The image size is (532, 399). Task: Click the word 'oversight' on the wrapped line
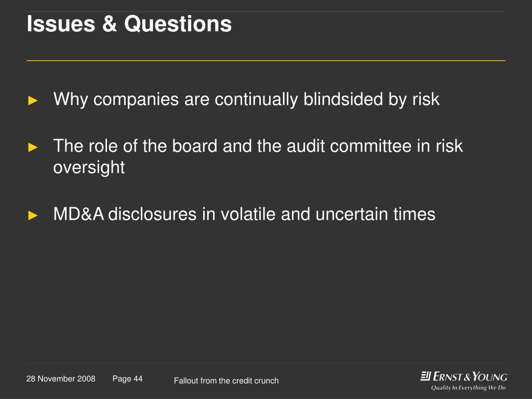coord(89,168)
